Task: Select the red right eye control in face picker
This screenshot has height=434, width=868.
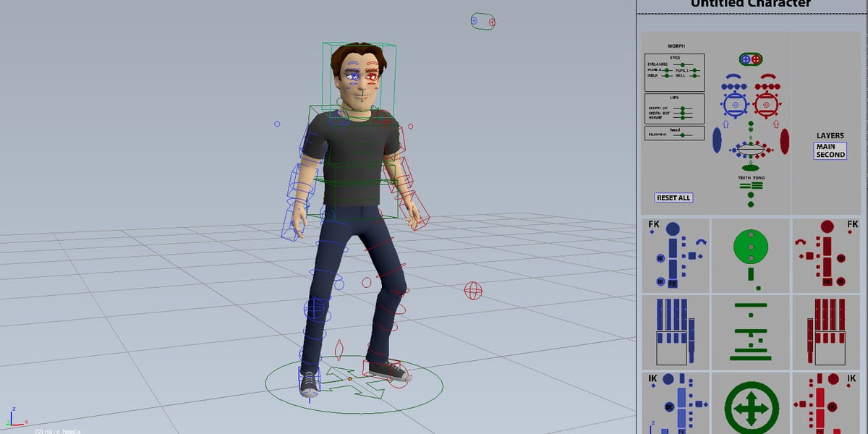Action: [766, 104]
